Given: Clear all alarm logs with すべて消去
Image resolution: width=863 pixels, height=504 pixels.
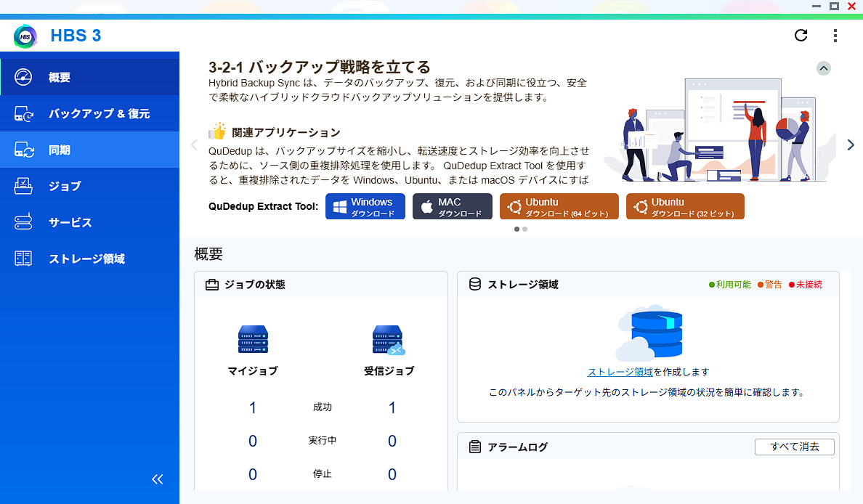Looking at the screenshot, I should coord(794,447).
